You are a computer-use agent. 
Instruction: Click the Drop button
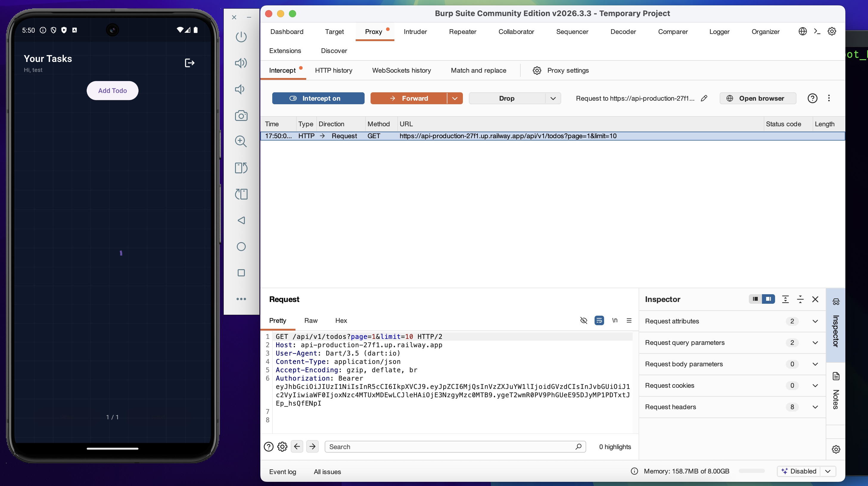[507, 98]
